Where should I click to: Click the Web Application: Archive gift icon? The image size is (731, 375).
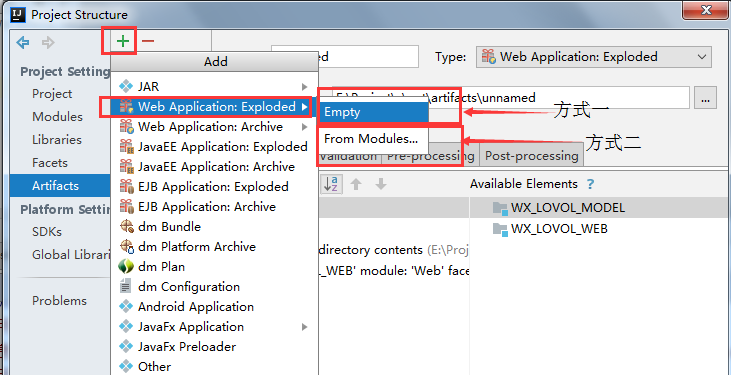coord(126,126)
